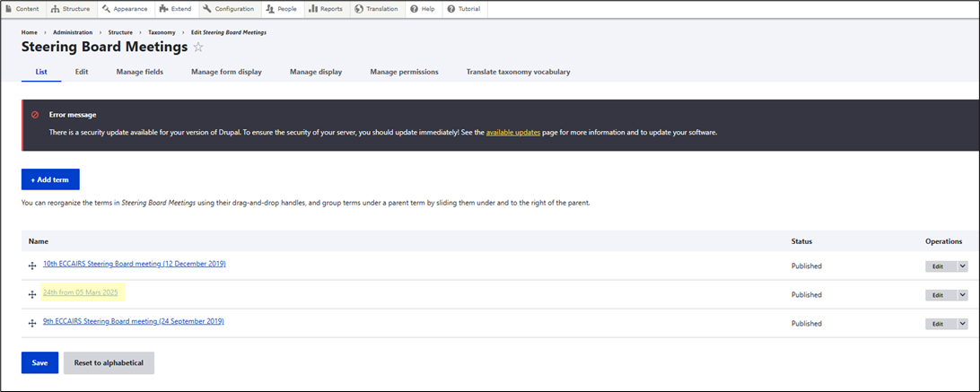Open the Content toolbar item
This screenshot has height=392, width=980.
point(22,9)
